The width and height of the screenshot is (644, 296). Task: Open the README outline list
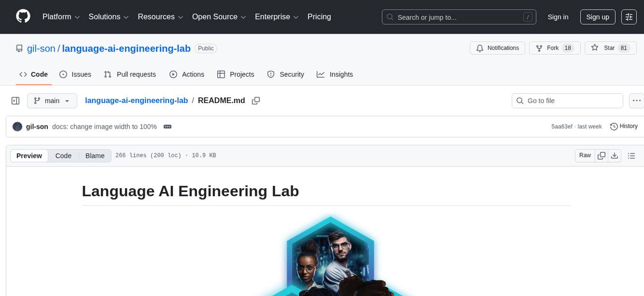point(631,155)
